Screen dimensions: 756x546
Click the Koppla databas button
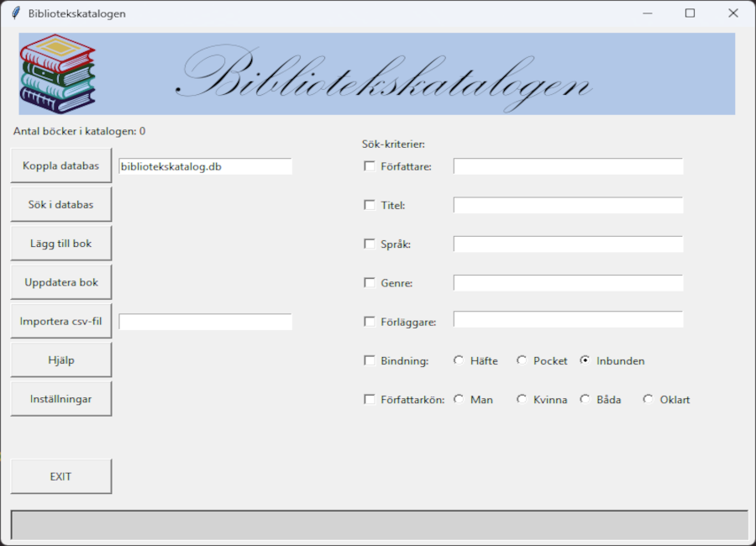[x=61, y=165]
